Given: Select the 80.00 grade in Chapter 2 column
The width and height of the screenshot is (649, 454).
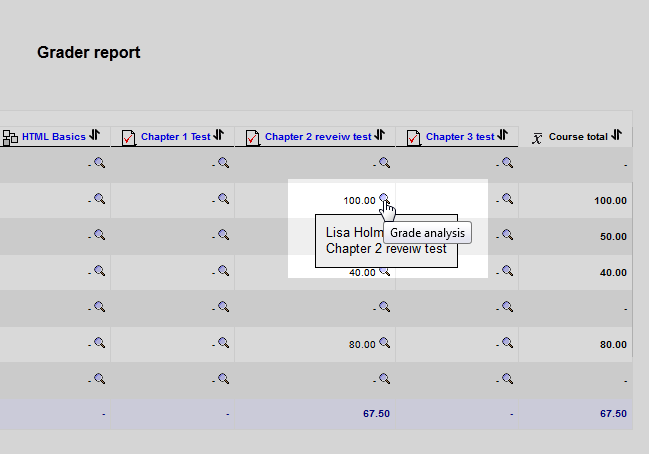Looking at the screenshot, I should coord(362,345).
